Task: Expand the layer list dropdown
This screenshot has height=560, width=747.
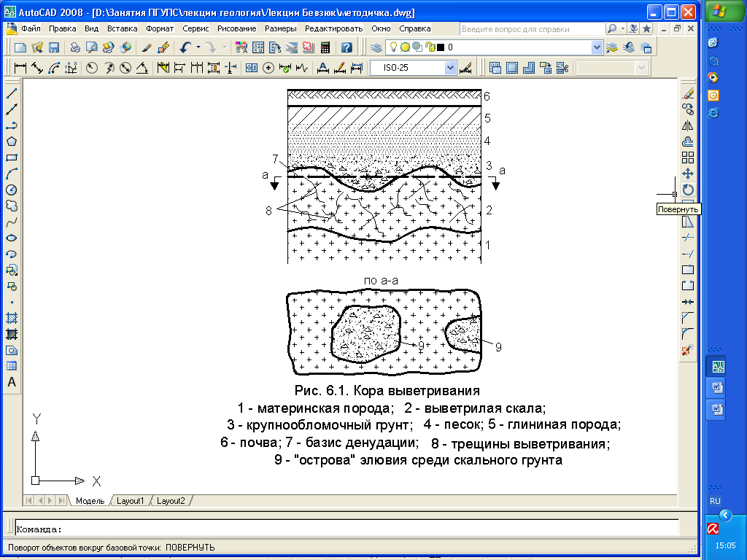Action: [x=597, y=47]
